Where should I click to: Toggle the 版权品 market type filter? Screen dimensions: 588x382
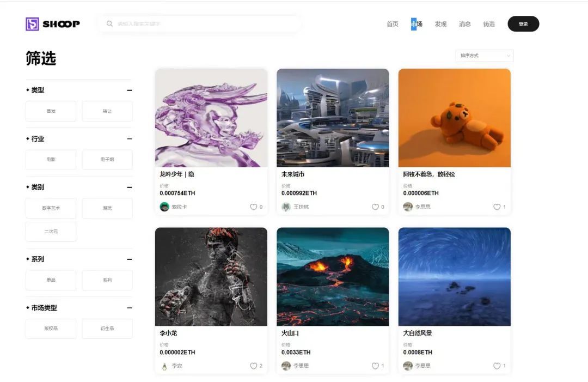(51, 329)
